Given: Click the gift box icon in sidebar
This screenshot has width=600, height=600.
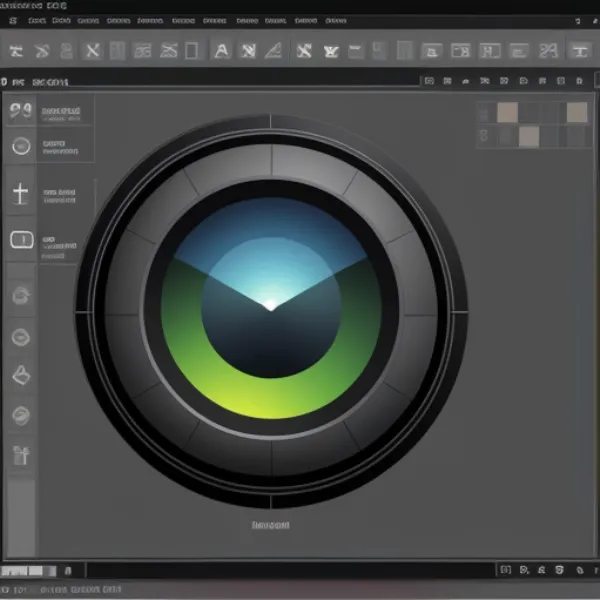Looking at the screenshot, I should pos(21,455).
